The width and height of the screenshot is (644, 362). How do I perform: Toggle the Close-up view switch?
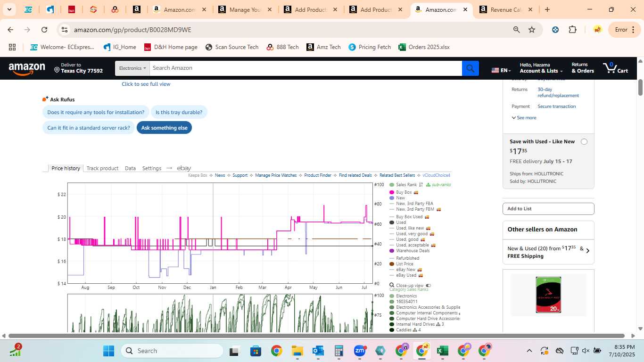tap(428, 286)
